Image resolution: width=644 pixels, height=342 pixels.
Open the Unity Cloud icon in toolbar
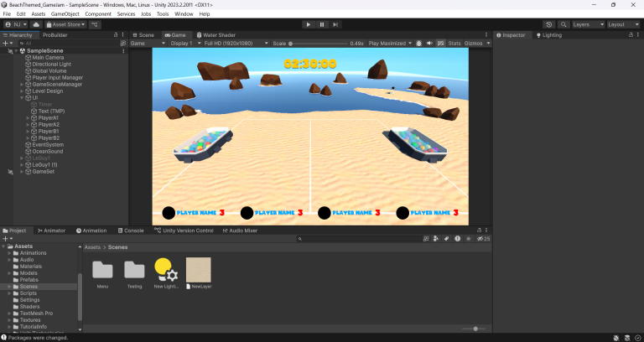tap(36, 24)
